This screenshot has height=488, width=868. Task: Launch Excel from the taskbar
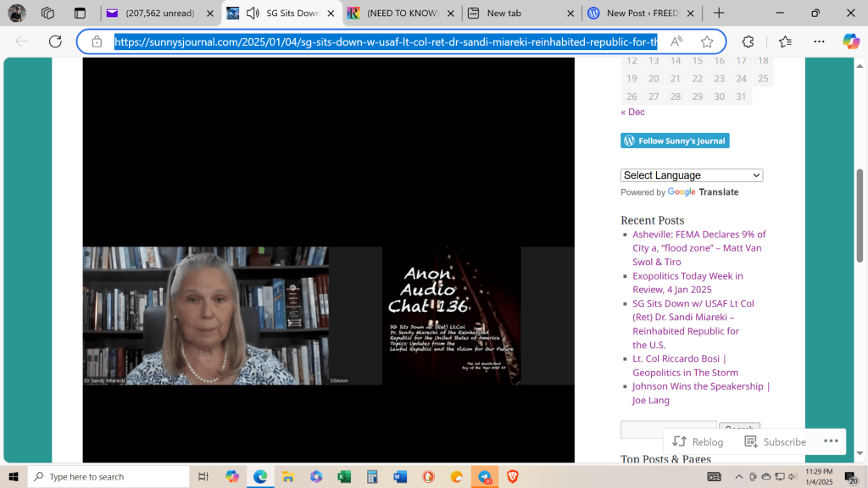tap(344, 477)
